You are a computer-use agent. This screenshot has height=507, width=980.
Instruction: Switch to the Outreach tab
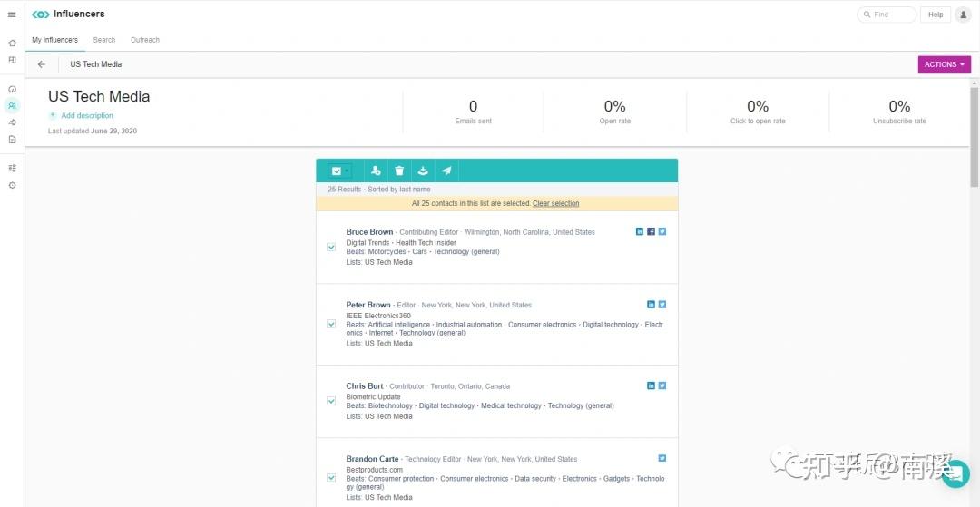145,40
